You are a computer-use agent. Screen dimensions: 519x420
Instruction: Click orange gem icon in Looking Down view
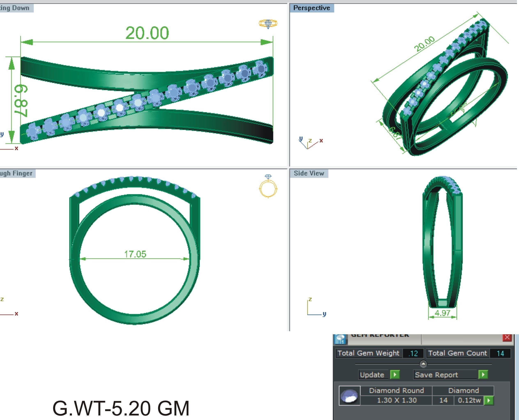click(x=268, y=24)
